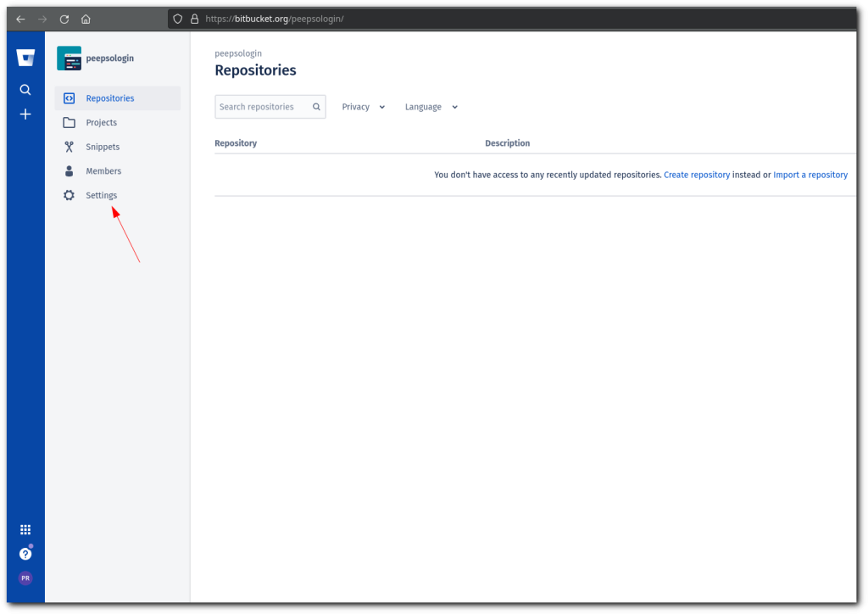Open the shield tracking protection panel
The width and height of the screenshot is (868, 614).
point(175,19)
